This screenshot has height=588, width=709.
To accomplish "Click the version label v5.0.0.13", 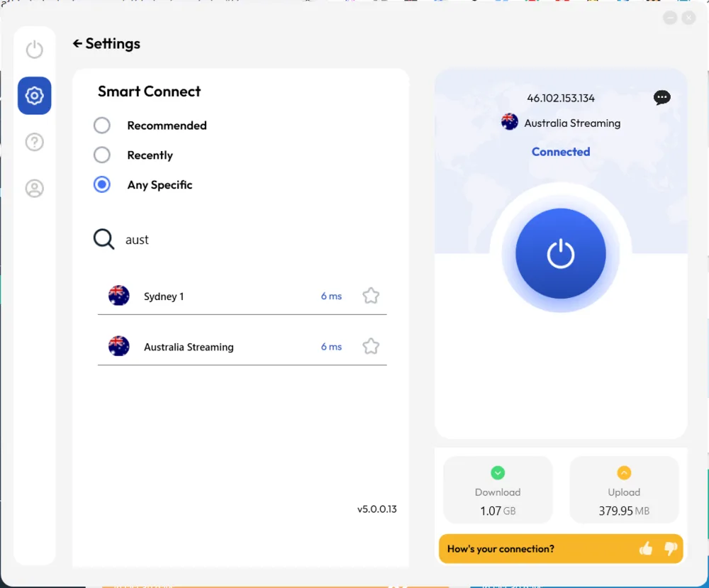I will pyautogui.click(x=377, y=509).
